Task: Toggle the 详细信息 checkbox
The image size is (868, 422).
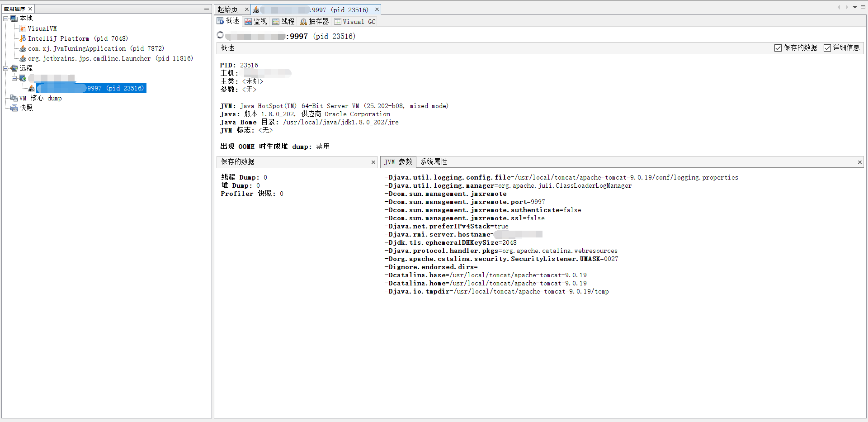Action: (x=827, y=48)
